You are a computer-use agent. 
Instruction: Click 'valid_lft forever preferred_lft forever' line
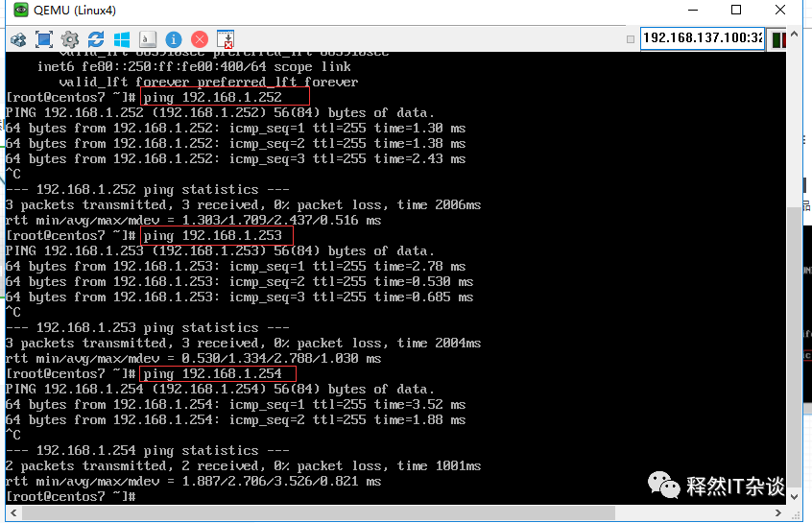(x=208, y=82)
